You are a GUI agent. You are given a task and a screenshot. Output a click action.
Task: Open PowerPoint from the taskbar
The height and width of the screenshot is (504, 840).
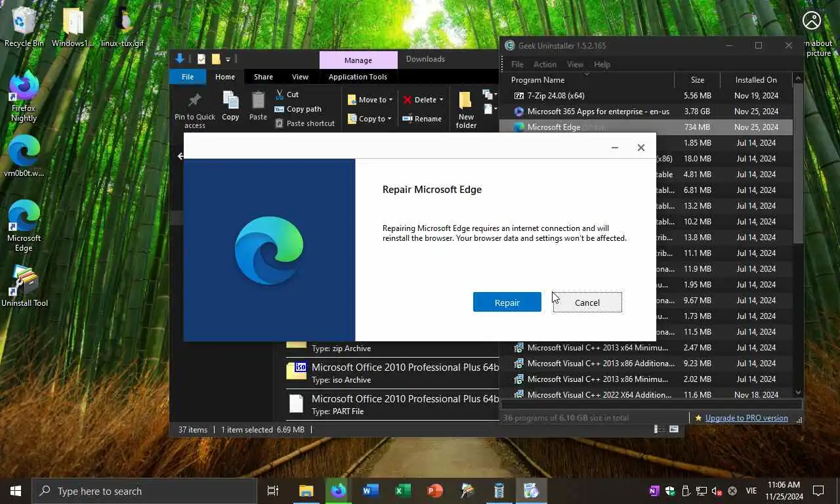point(435,490)
